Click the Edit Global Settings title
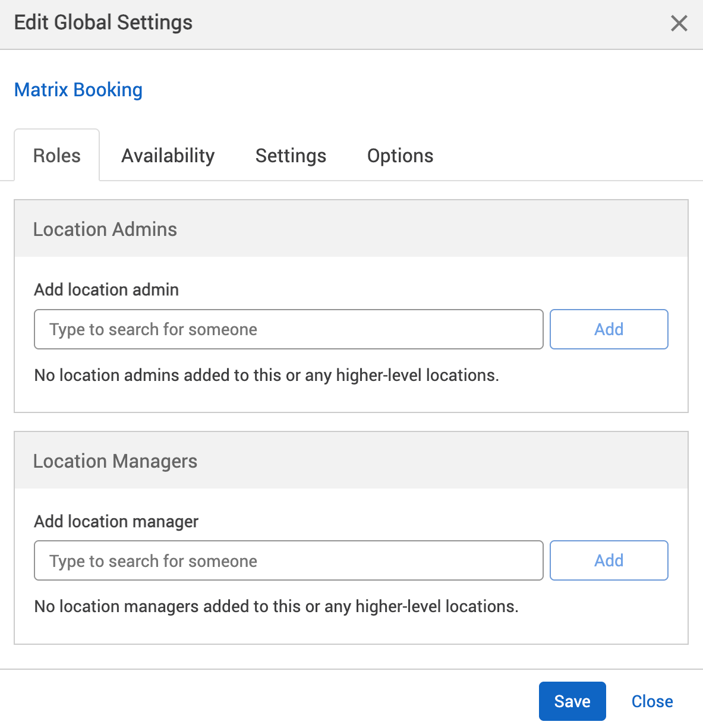The height and width of the screenshot is (728, 703). click(x=103, y=23)
